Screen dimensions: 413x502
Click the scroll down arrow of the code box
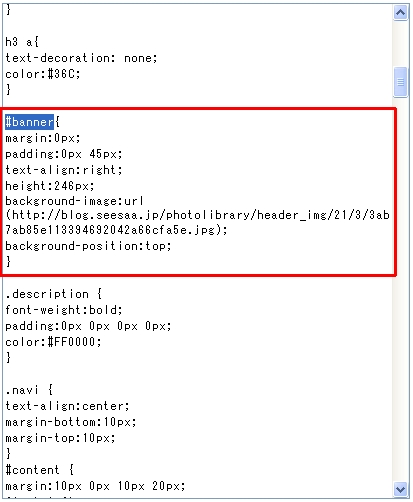click(x=400, y=489)
